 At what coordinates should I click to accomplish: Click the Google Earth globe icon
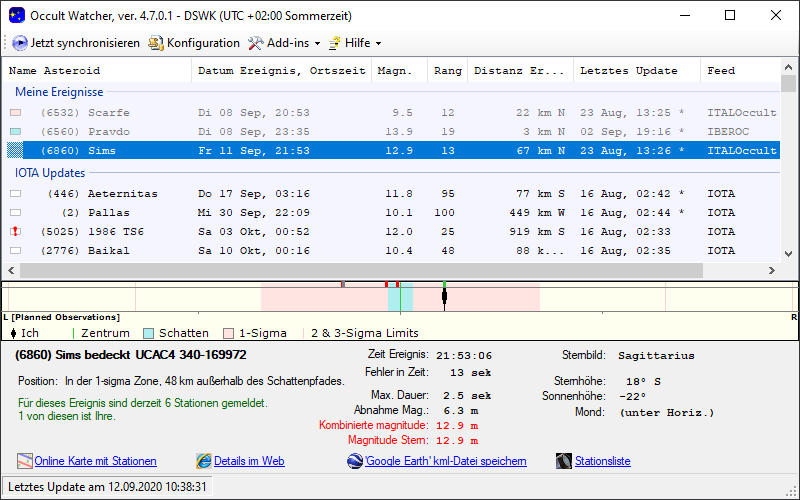coord(355,461)
